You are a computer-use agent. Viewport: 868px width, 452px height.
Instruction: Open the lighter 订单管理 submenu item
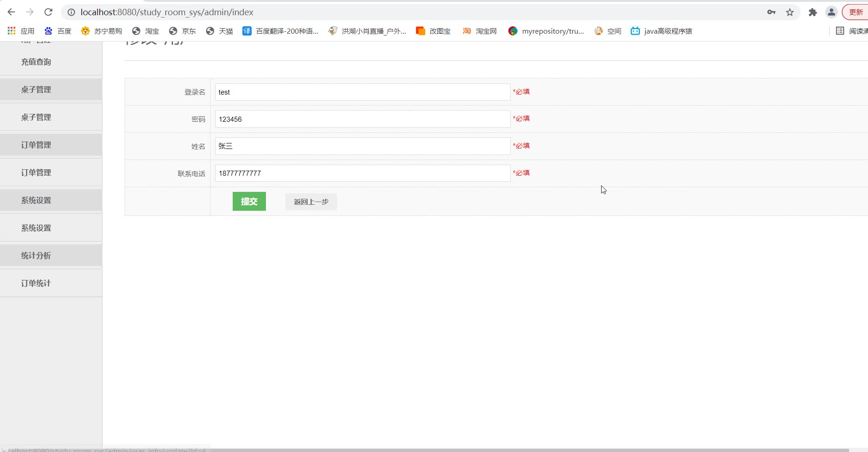(x=36, y=172)
